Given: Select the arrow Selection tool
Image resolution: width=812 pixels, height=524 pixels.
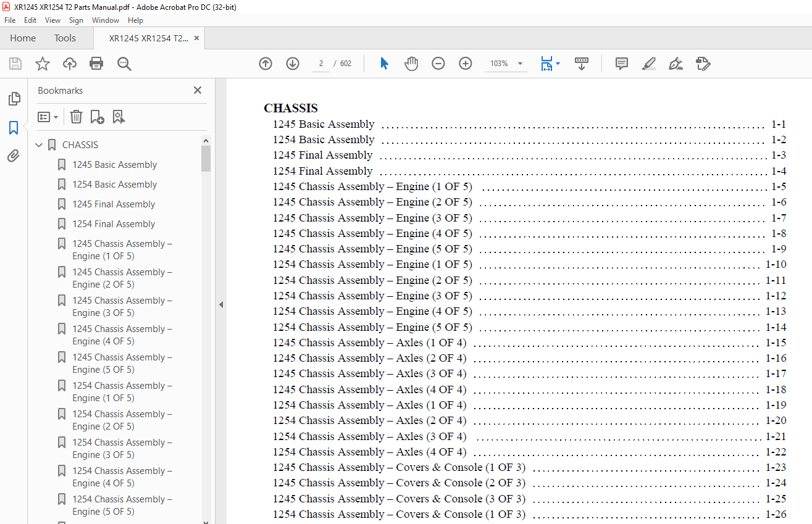Looking at the screenshot, I should coord(384,64).
